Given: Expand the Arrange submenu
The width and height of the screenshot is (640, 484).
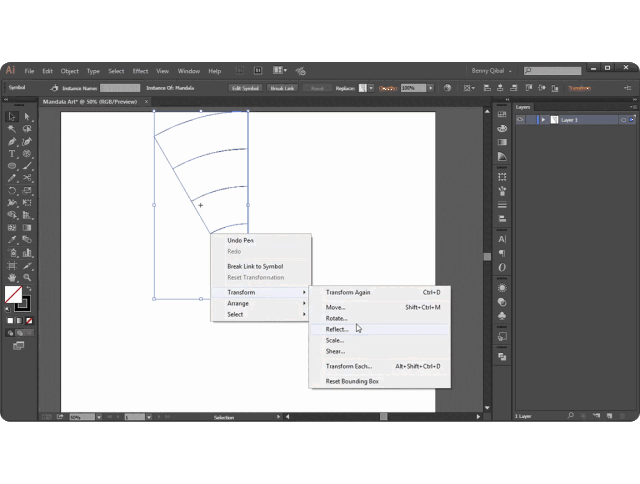Looking at the screenshot, I should [260, 303].
